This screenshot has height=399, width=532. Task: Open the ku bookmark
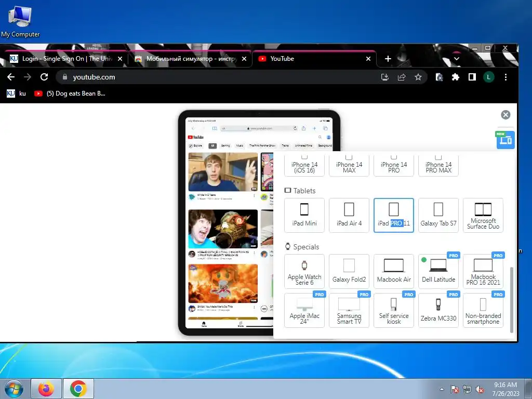pyautogui.click(x=17, y=94)
